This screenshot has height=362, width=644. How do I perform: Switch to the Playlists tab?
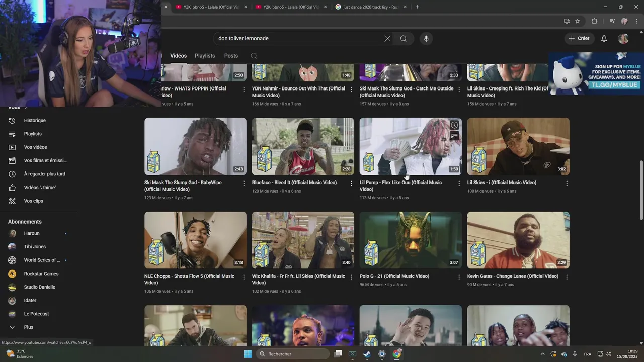(x=205, y=56)
